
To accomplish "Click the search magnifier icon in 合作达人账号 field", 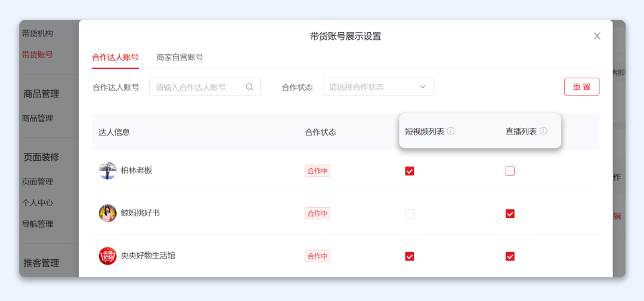I will (x=250, y=87).
